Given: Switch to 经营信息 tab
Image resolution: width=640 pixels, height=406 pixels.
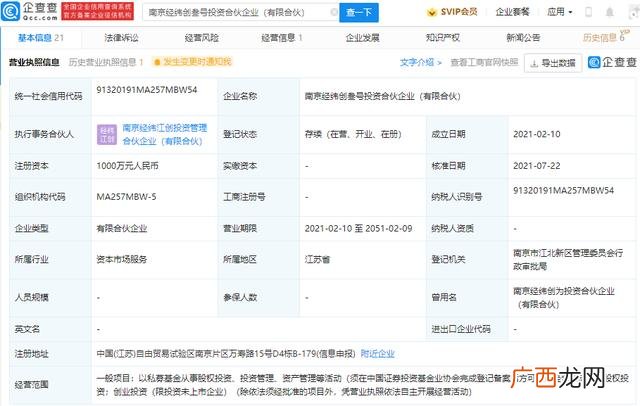Looking at the screenshot, I should pos(282,38).
